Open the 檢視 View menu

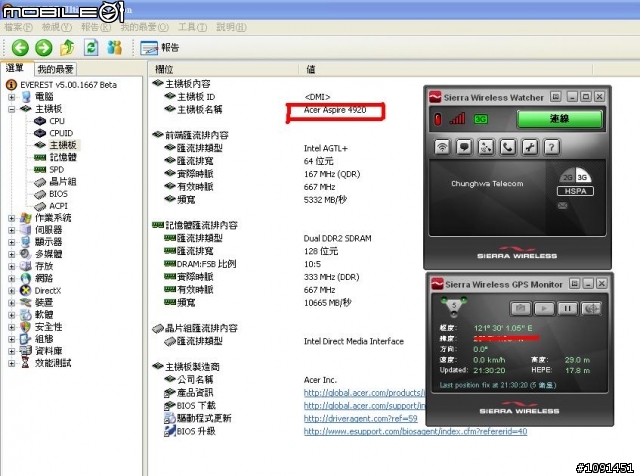coord(56,27)
